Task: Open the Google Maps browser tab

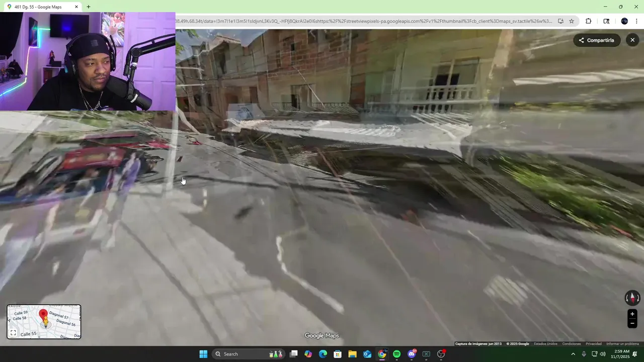Action: [x=42, y=7]
